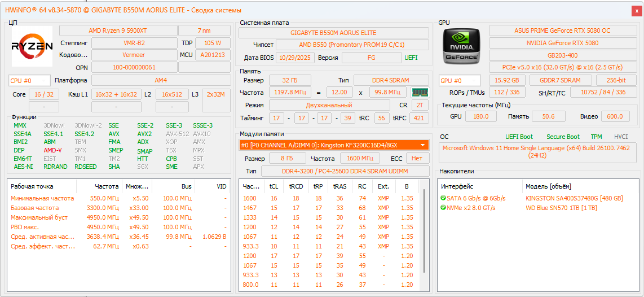Click the 421 tRFC value

418,119
